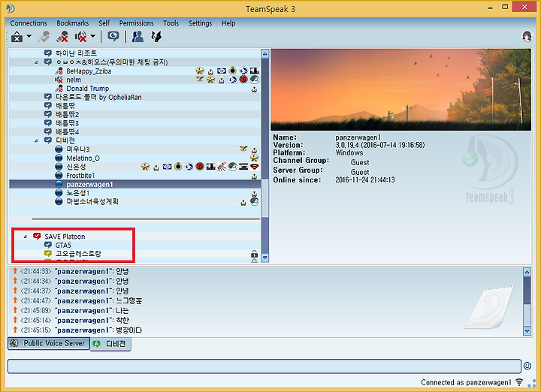Open the Bookmarks menu
This screenshot has width=541, height=392.
point(72,23)
